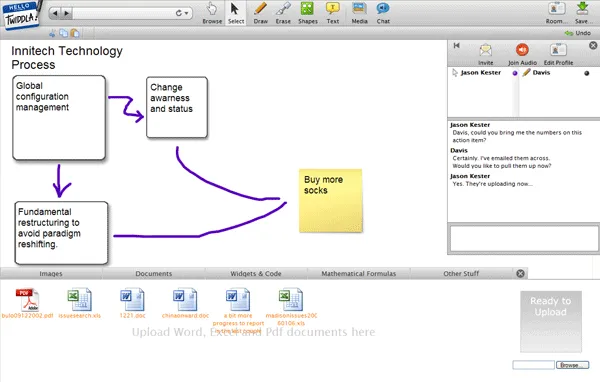
Task: Activate the Select arrow tool
Action: (x=236, y=13)
